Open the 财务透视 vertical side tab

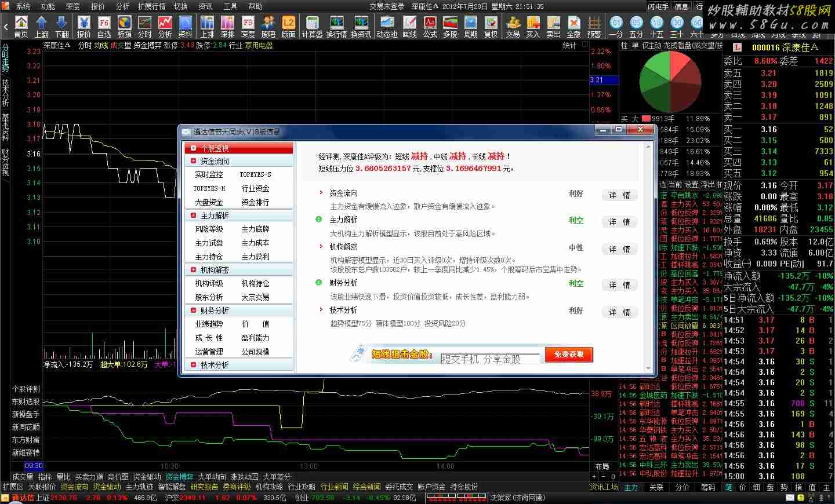tap(5, 162)
